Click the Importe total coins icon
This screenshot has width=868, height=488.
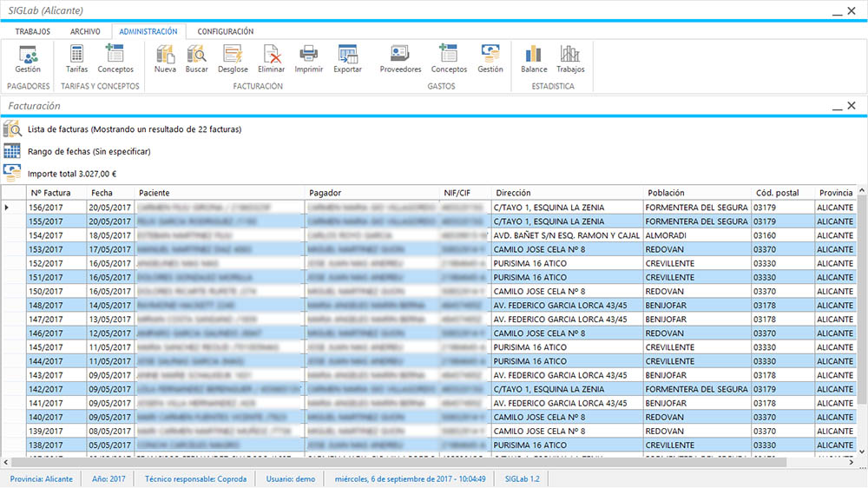[x=11, y=174]
